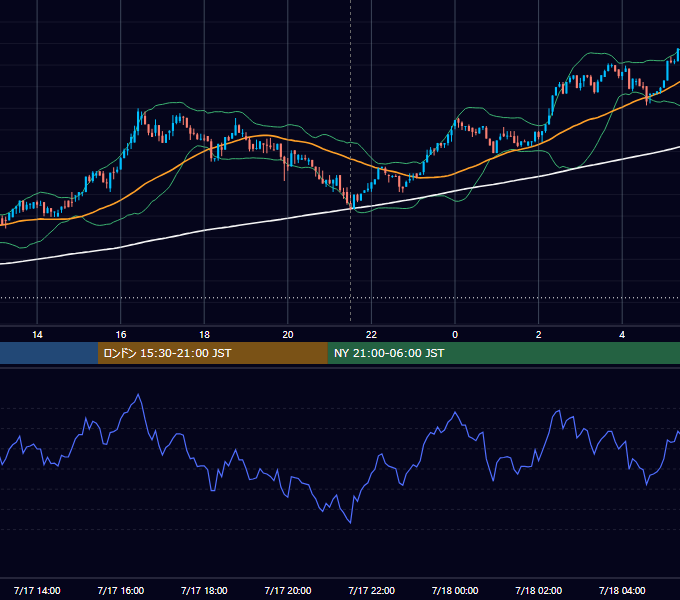Image resolution: width=680 pixels, height=600 pixels.
Task: Click the 7/17 20:00 date label
Action: tap(288, 590)
